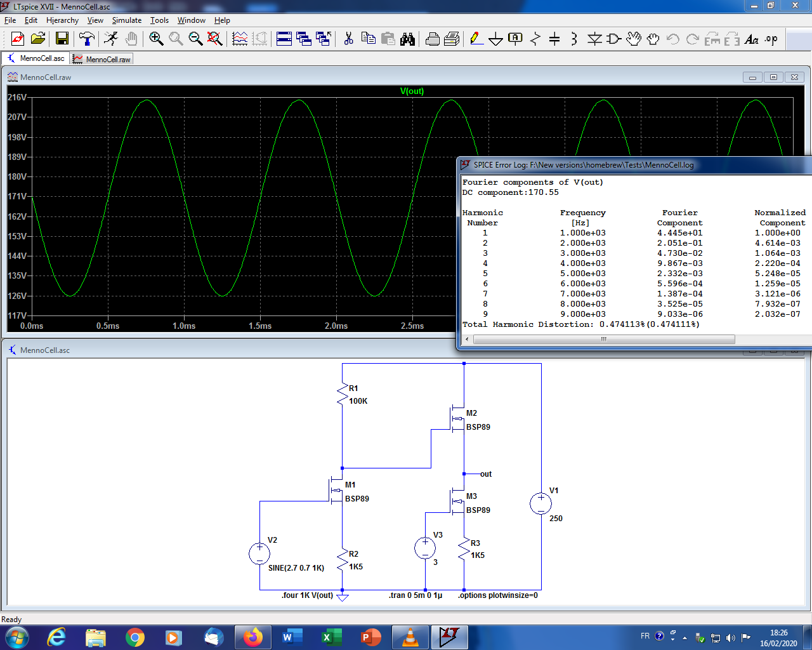Print with the printer toolbar icon
Image resolution: width=812 pixels, height=650 pixels.
[x=432, y=39]
